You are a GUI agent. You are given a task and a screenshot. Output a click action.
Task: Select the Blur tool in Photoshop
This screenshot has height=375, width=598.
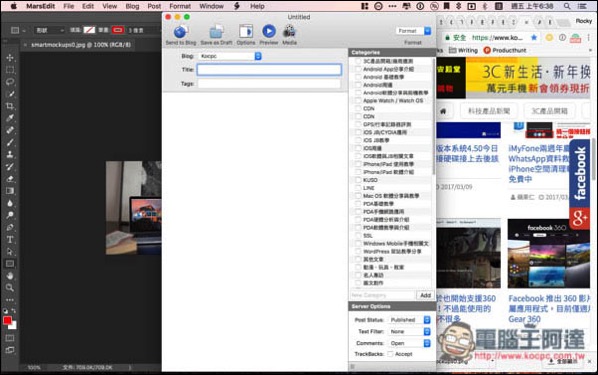10,203
